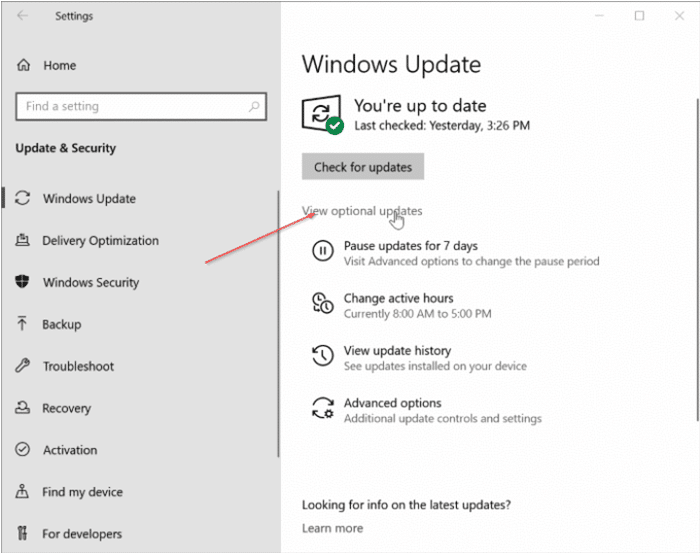The height and width of the screenshot is (553, 700).
Task: Click the Backup upward arrow icon
Action: pyautogui.click(x=22, y=324)
